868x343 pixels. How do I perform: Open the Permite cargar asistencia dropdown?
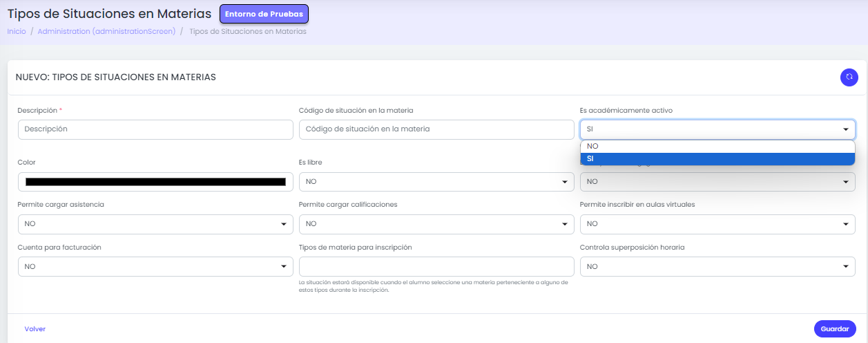pyautogui.click(x=155, y=224)
